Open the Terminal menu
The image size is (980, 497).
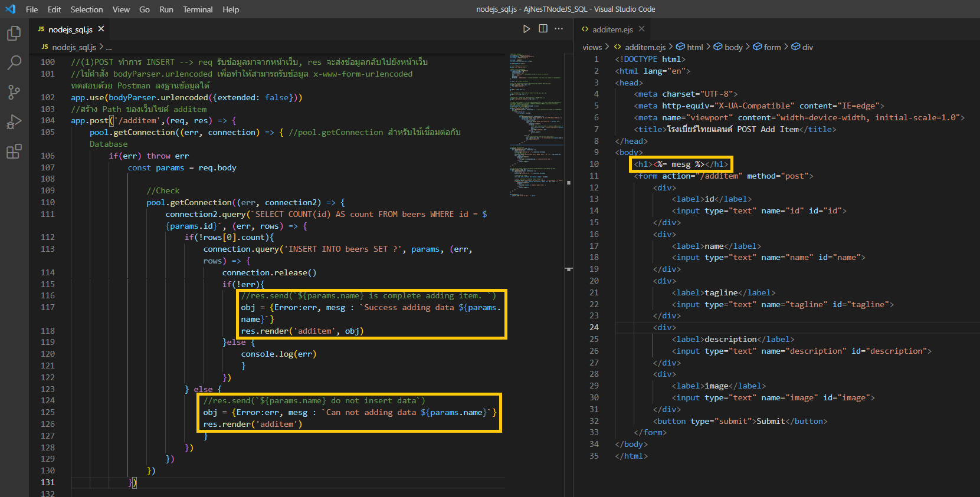[x=197, y=9]
